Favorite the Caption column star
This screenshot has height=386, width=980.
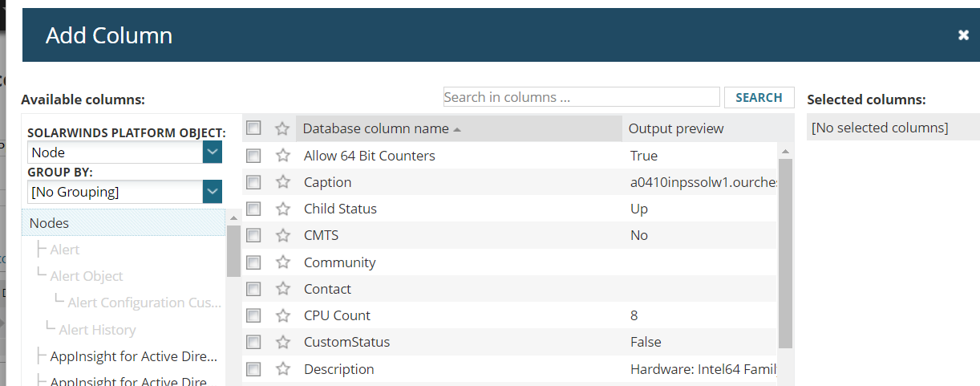(282, 182)
